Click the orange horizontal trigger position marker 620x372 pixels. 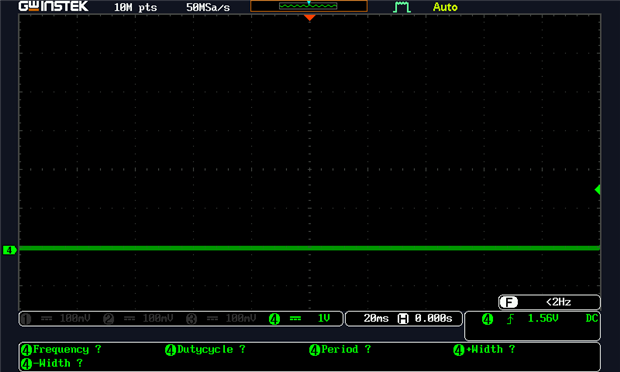309,17
